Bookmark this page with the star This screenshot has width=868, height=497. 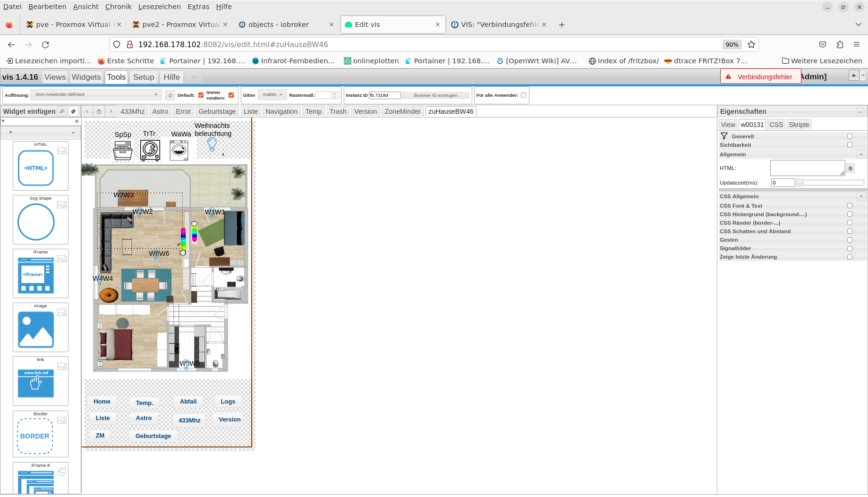pos(751,44)
